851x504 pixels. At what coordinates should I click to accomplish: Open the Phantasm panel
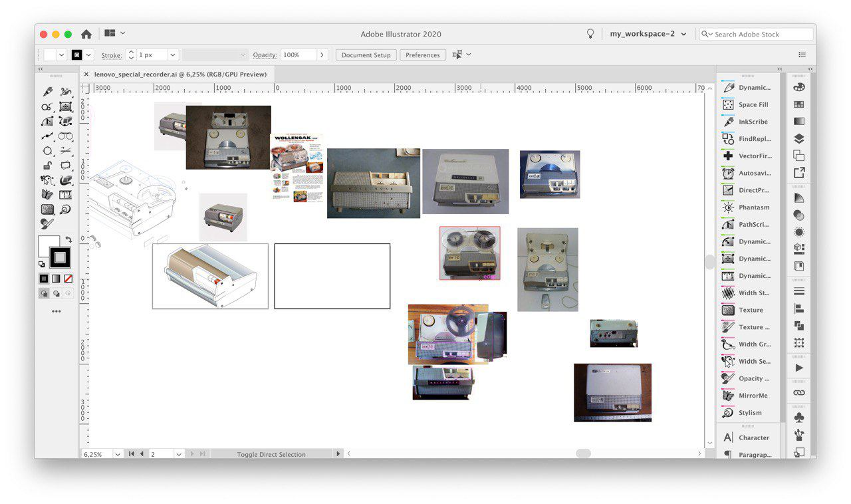point(747,207)
